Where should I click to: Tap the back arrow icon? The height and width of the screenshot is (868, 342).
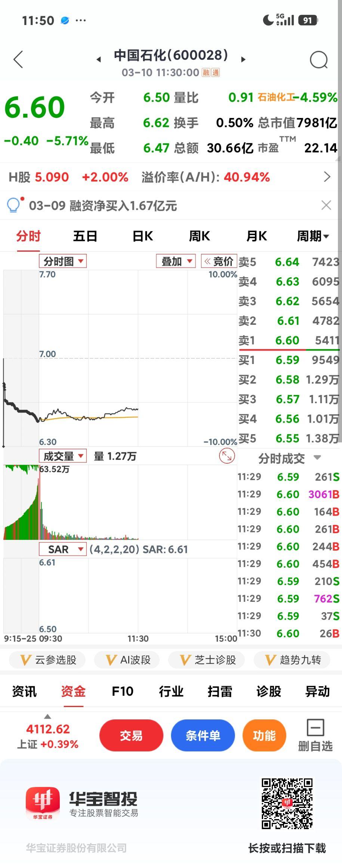pyautogui.click(x=18, y=59)
